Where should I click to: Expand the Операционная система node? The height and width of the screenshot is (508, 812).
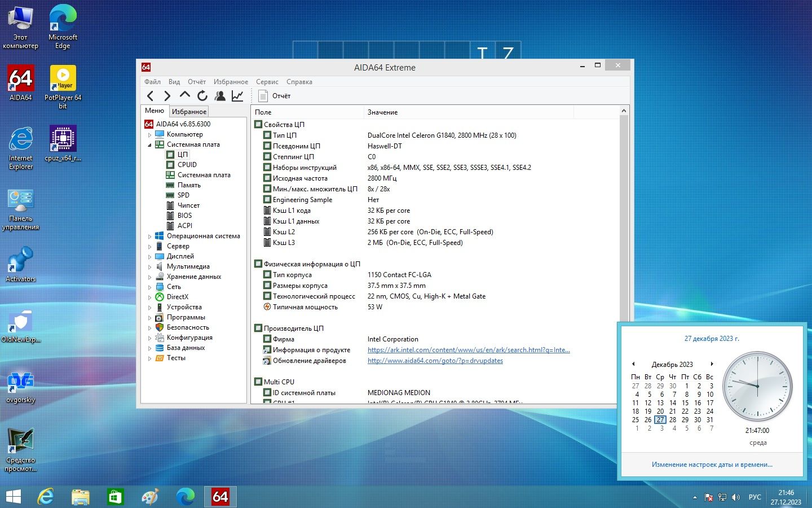tap(149, 237)
